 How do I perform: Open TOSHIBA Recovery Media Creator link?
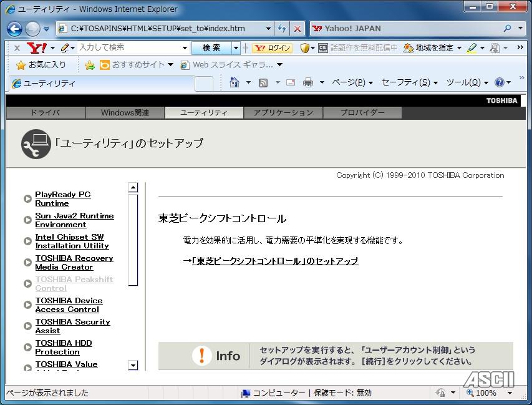click(74, 263)
